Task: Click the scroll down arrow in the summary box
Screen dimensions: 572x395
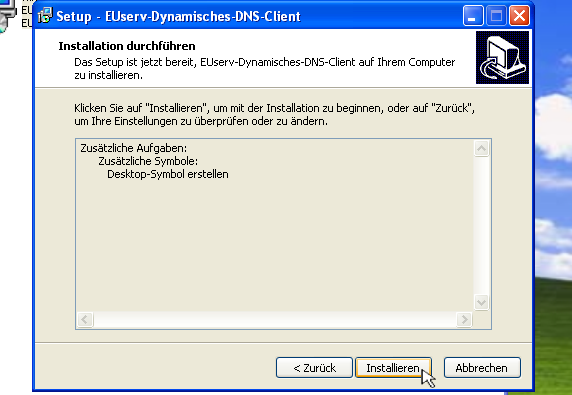Action: 482,302
